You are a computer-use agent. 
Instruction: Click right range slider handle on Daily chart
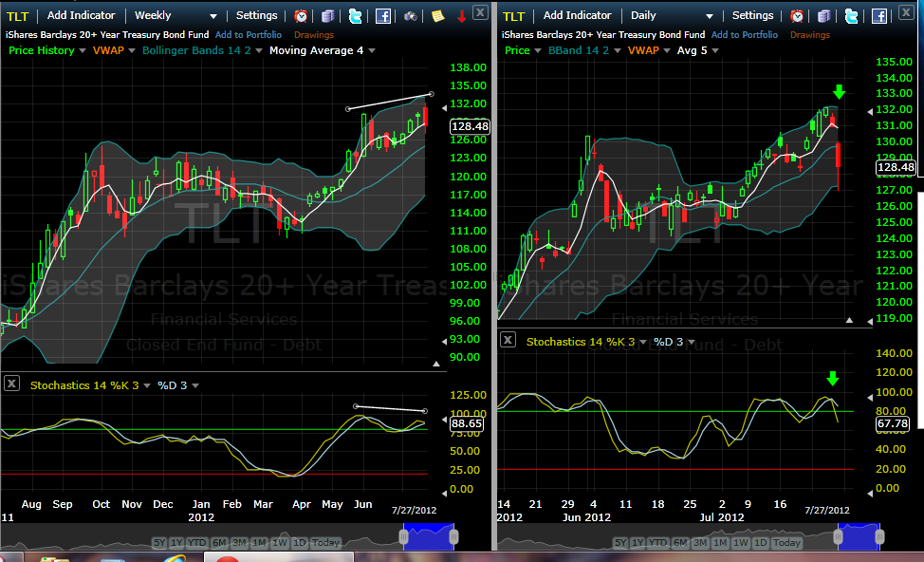(x=879, y=536)
